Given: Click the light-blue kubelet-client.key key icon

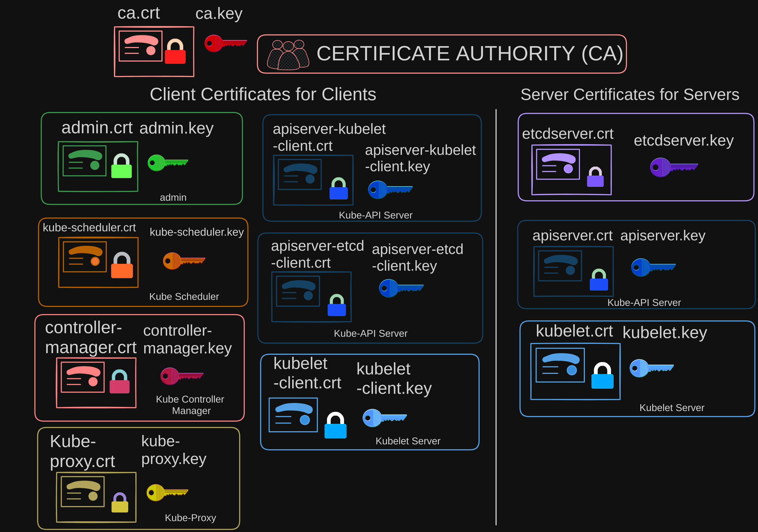Looking at the screenshot, I should click(385, 418).
